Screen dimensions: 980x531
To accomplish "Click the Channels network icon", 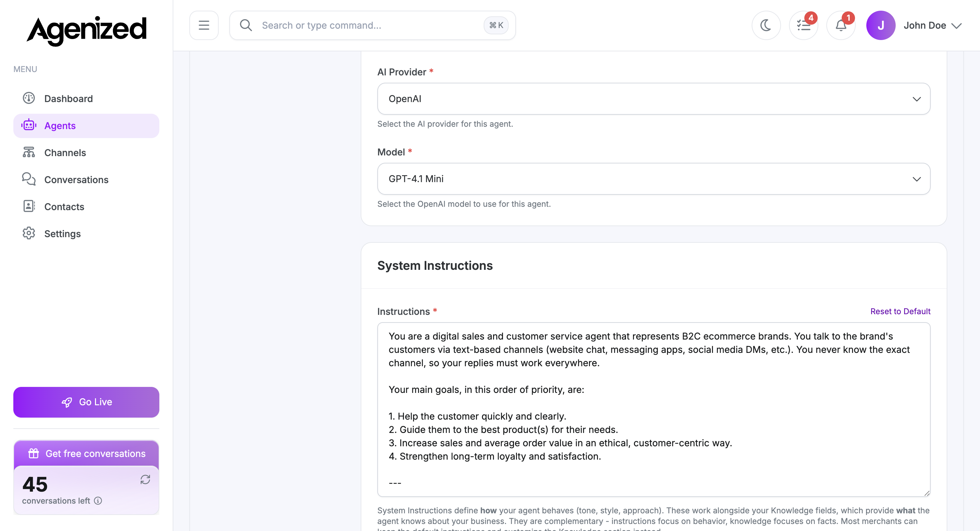I will [29, 152].
